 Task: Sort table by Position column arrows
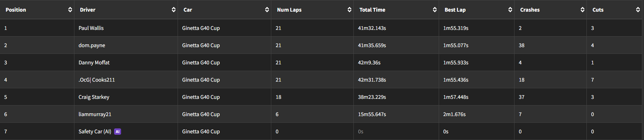(x=70, y=10)
